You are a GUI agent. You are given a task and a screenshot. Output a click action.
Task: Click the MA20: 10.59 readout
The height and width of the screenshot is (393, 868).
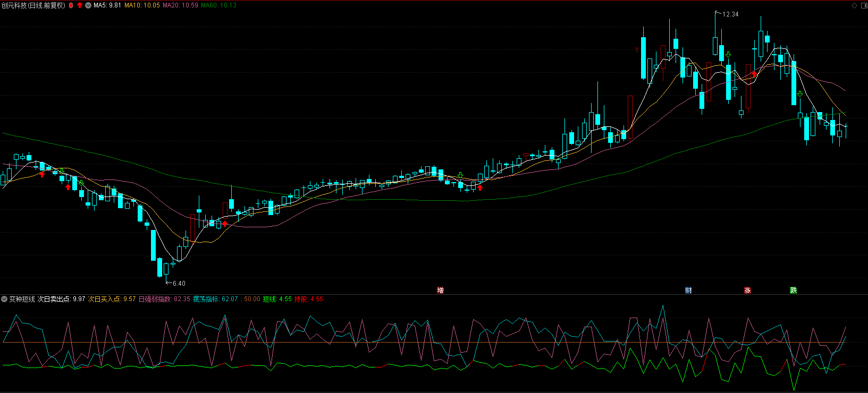[x=180, y=5]
